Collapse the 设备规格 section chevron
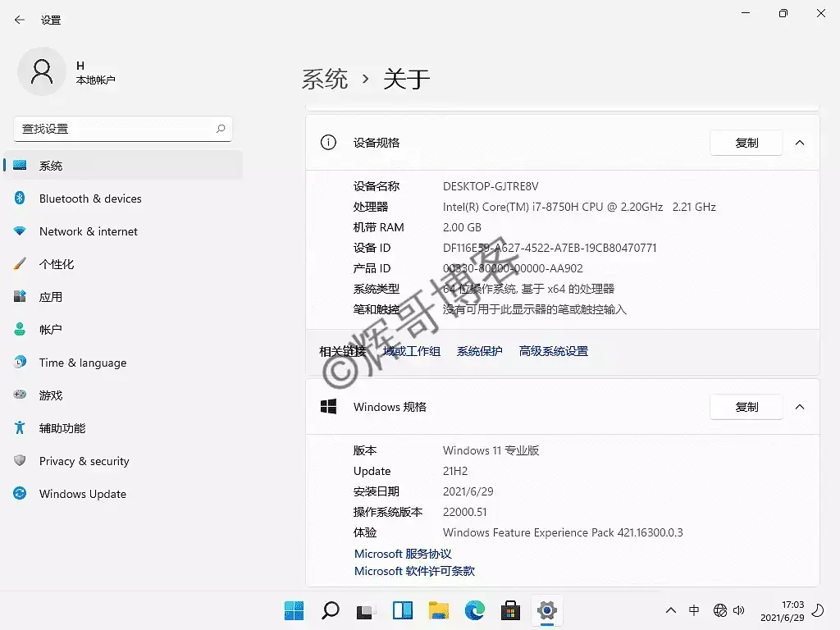The width and height of the screenshot is (840, 630). pyautogui.click(x=800, y=143)
